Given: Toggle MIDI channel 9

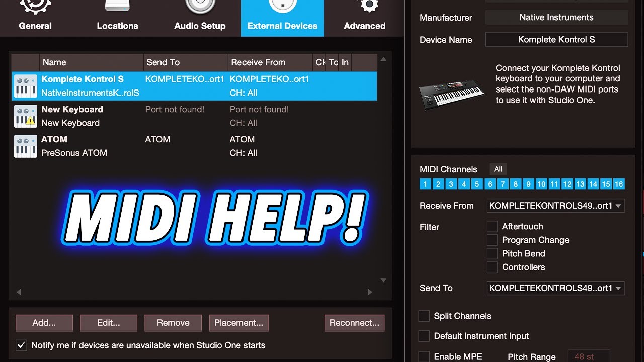Looking at the screenshot, I should (529, 184).
